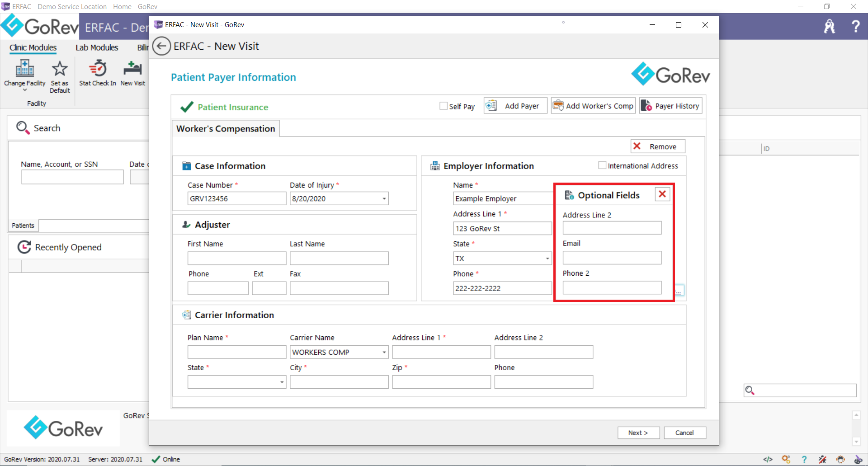Click Add Worker's Comp button
Viewport: 868px width, 466px height.
pos(593,106)
